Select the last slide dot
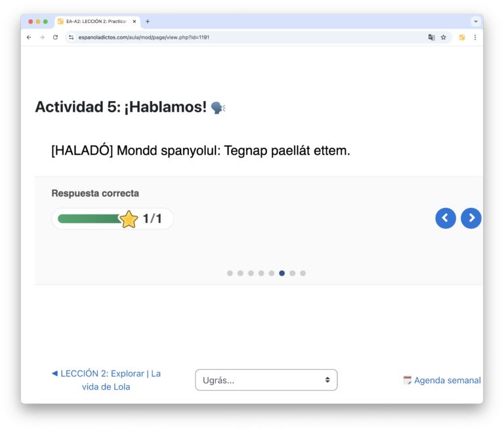 (303, 273)
